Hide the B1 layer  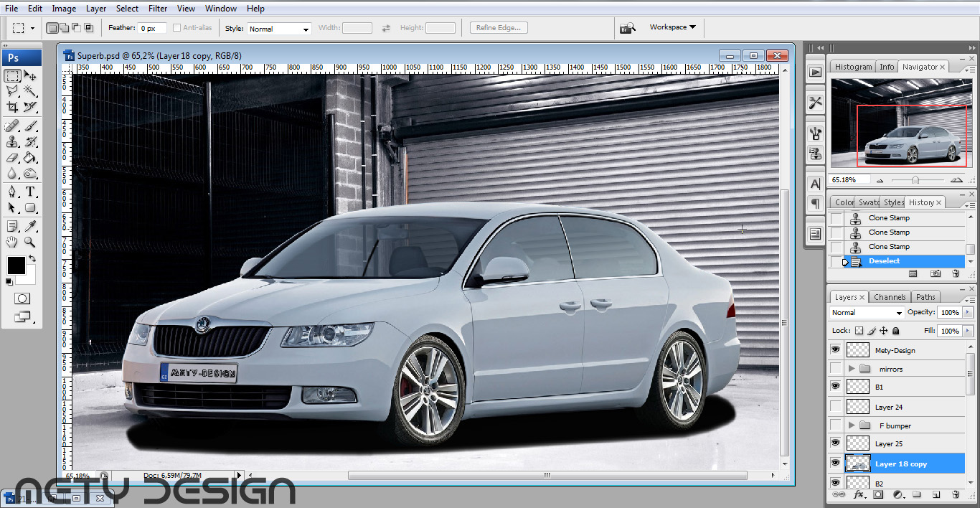[835, 386]
